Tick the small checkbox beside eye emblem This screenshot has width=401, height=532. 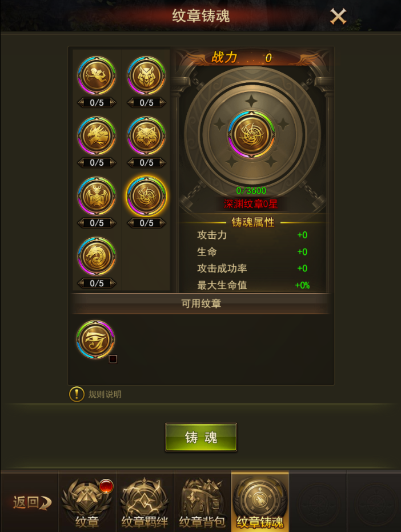point(113,359)
